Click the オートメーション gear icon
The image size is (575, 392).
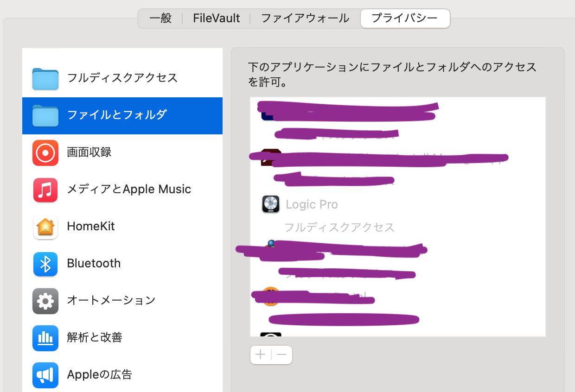(x=45, y=301)
